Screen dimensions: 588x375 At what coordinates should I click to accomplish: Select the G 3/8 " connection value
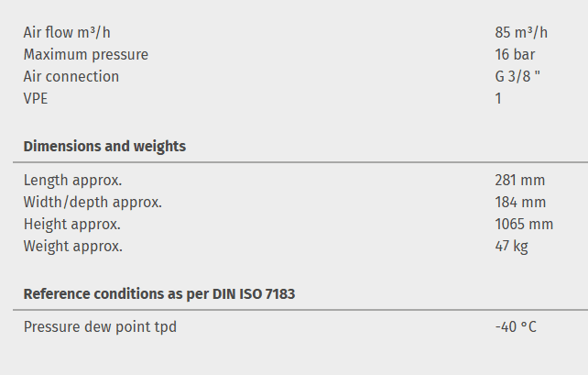click(x=517, y=77)
